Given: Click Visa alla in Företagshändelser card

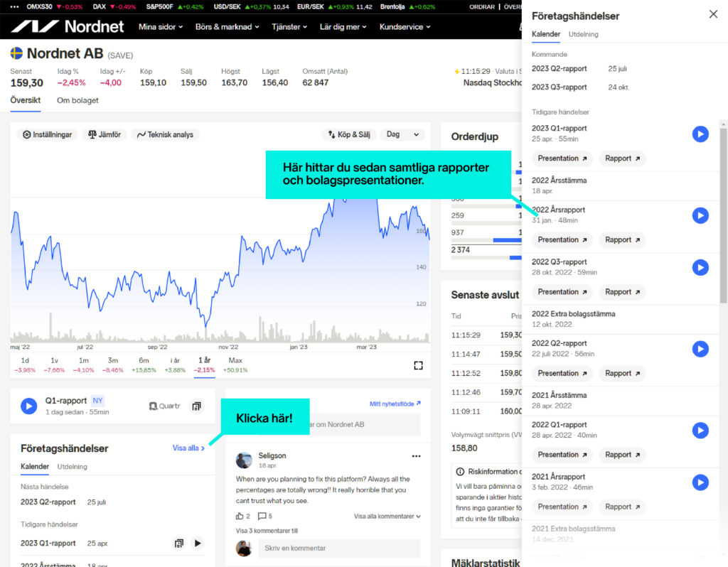Looking at the screenshot, I should click(x=188, y=448).
